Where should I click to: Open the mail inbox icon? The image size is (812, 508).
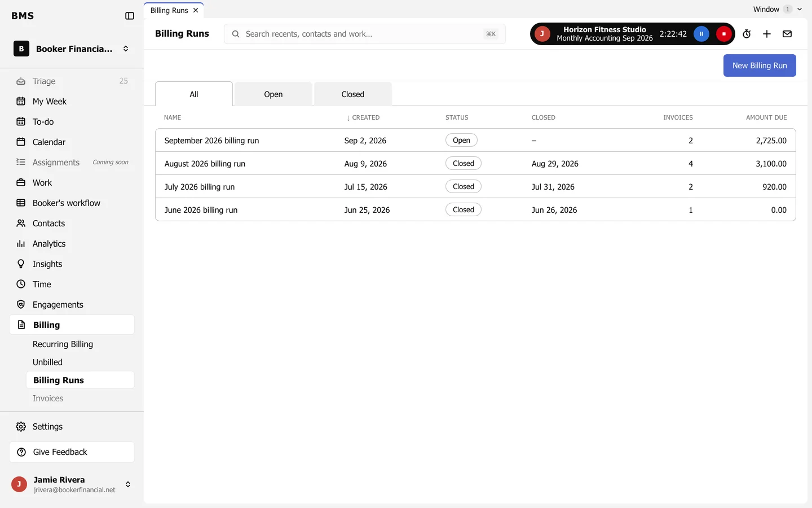tap(787, 34)
